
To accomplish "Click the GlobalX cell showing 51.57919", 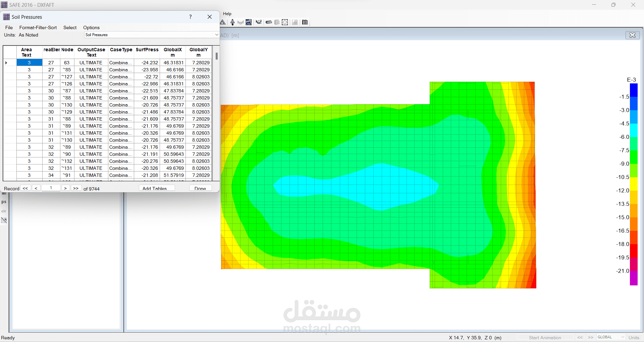I will [173, 175].
